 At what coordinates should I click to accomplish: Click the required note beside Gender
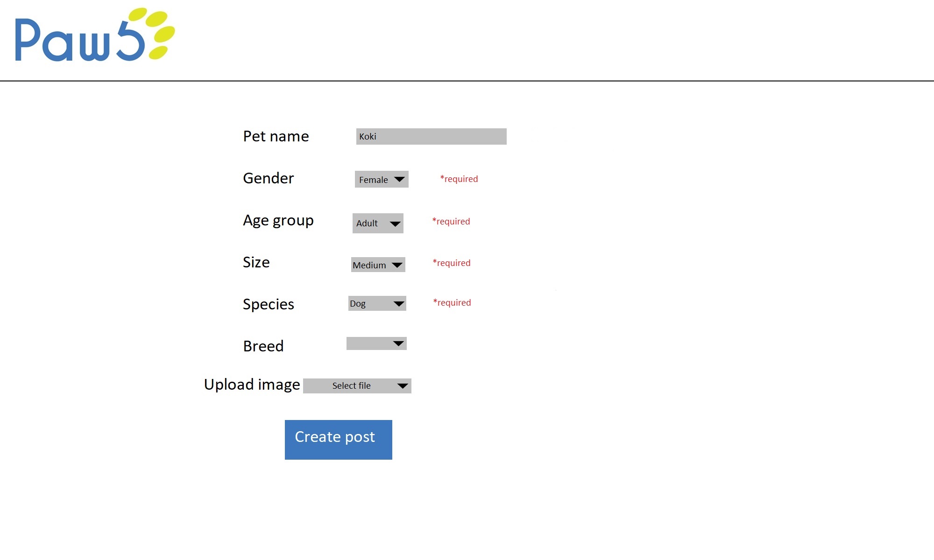459,179
